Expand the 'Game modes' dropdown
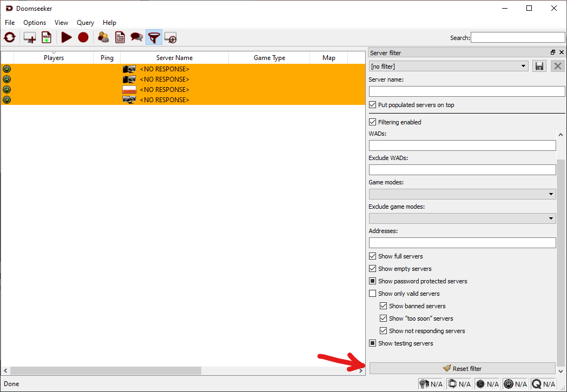Viewport: 567px width, 392px height. point(462,194)
